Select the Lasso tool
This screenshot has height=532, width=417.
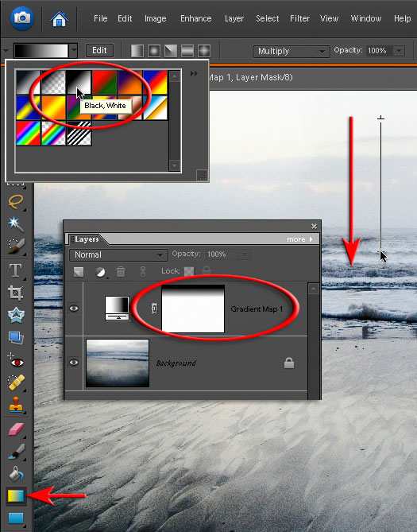(16, 201)
